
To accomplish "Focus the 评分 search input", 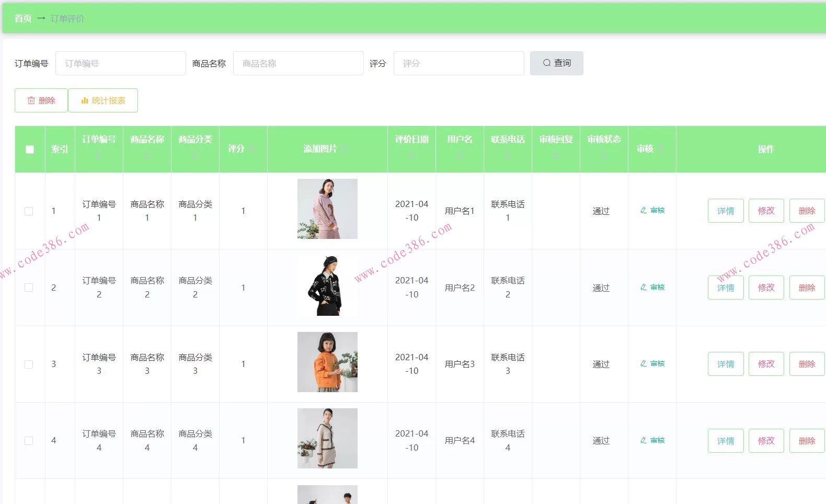I will click(x=459, y=63).
